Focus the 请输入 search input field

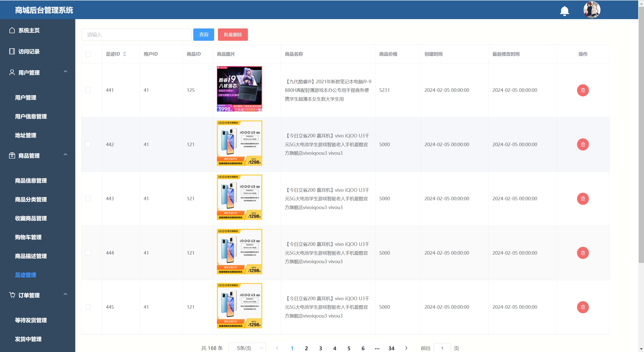pyautogui.click(x=136, y=35)
